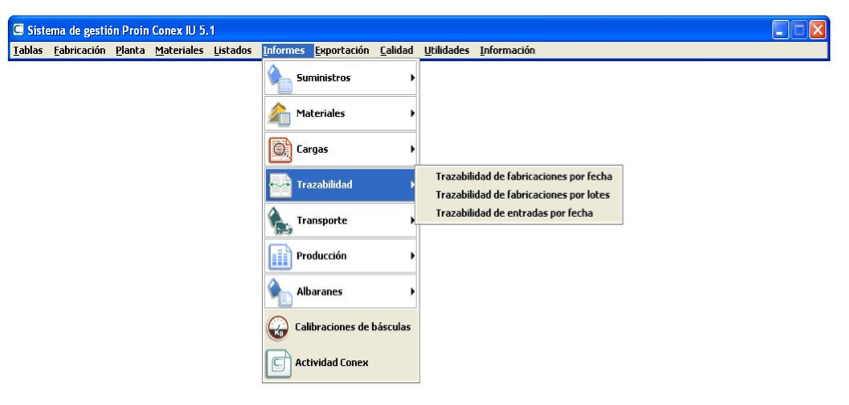Screen dimensions: 849x405
Task: Click the Conex app icon in title bar
Action: click(x=18, y=30)
